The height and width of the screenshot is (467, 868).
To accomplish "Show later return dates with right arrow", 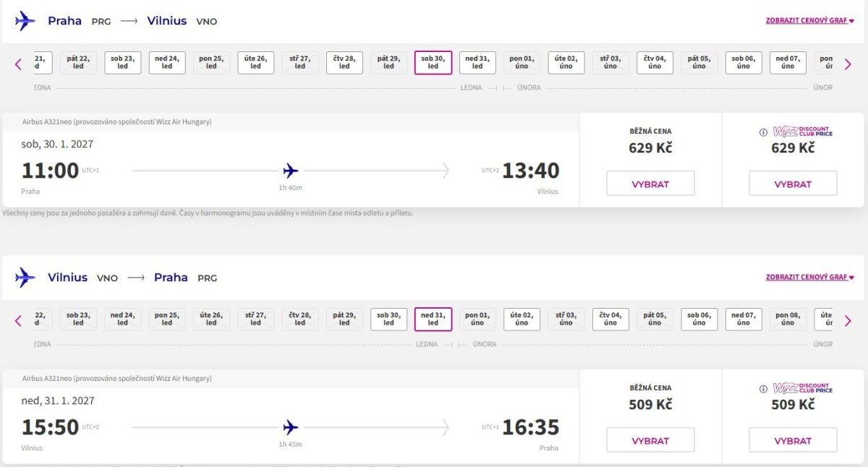I will pos(848,321).
